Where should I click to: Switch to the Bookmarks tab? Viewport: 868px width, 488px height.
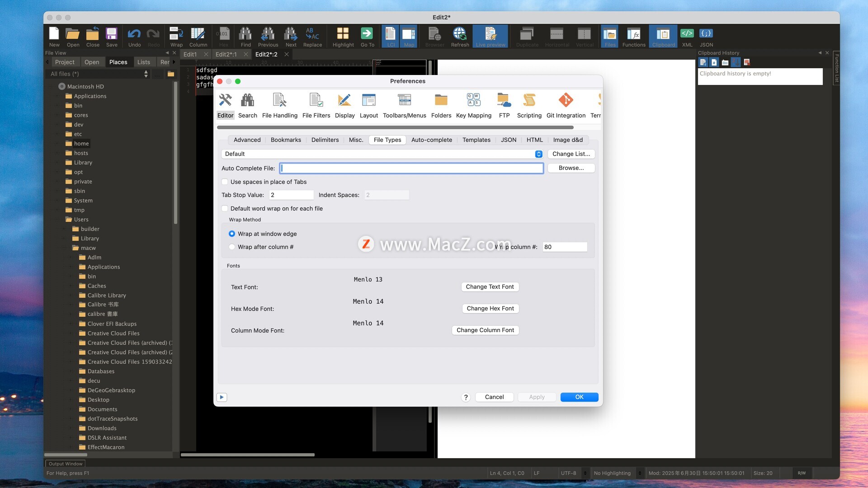click(x=286, y=140)
